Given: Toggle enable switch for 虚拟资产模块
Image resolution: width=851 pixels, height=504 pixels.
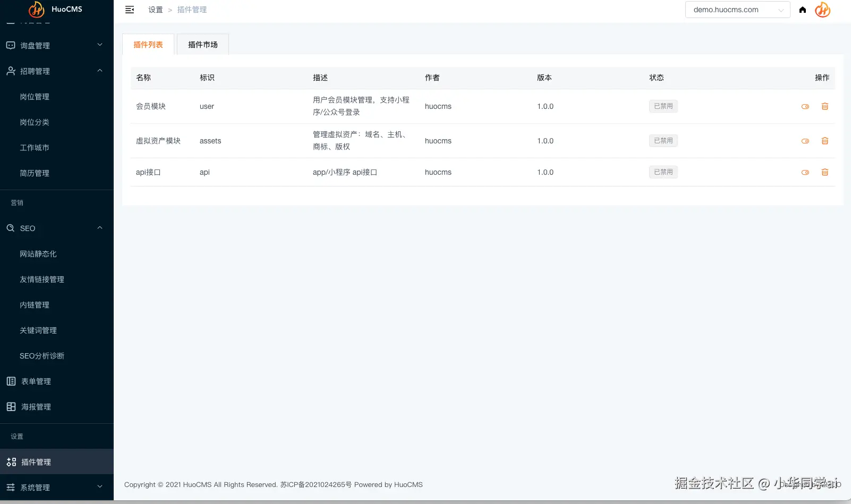Looking at the screenshot, I should point(805,141).
